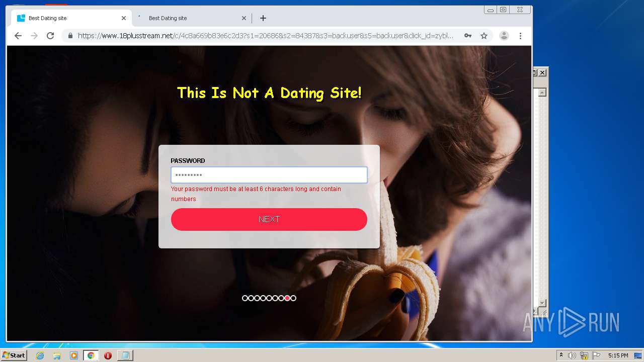This screenshot has width=644, height=362.
Task: Click the Show desktop button
Action: (x=638, y=355)
